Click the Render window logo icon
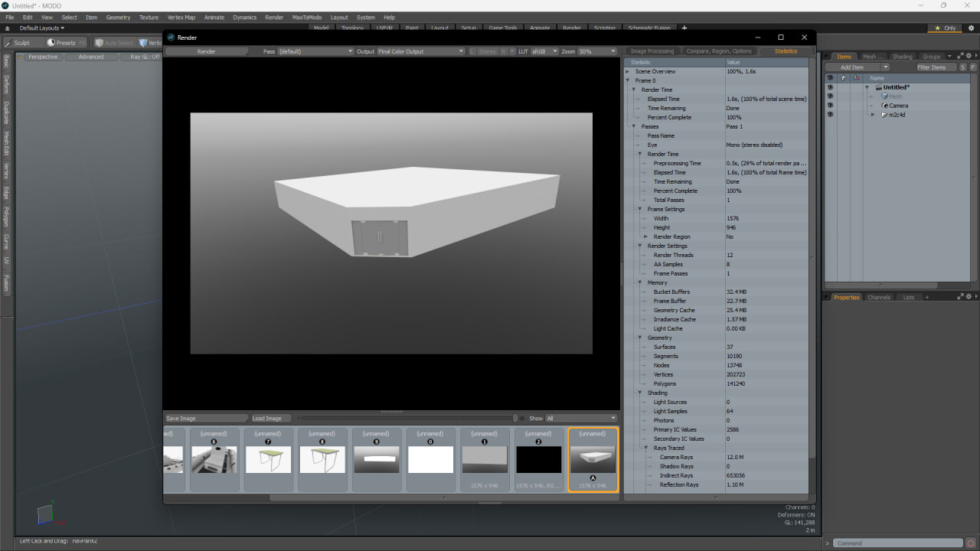This screenshot has height=551, width=980. coord(171,37)
